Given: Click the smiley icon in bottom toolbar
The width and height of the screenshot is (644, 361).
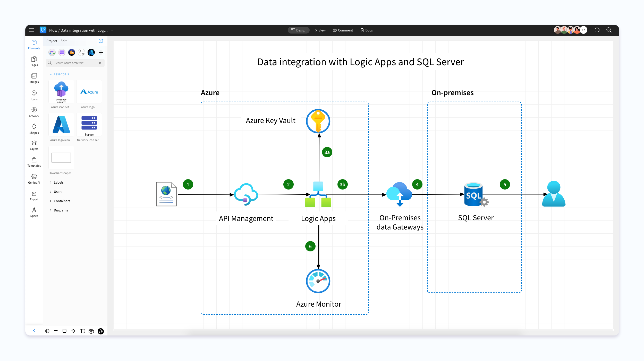Looking at the screenshot, I should (47, 331).
